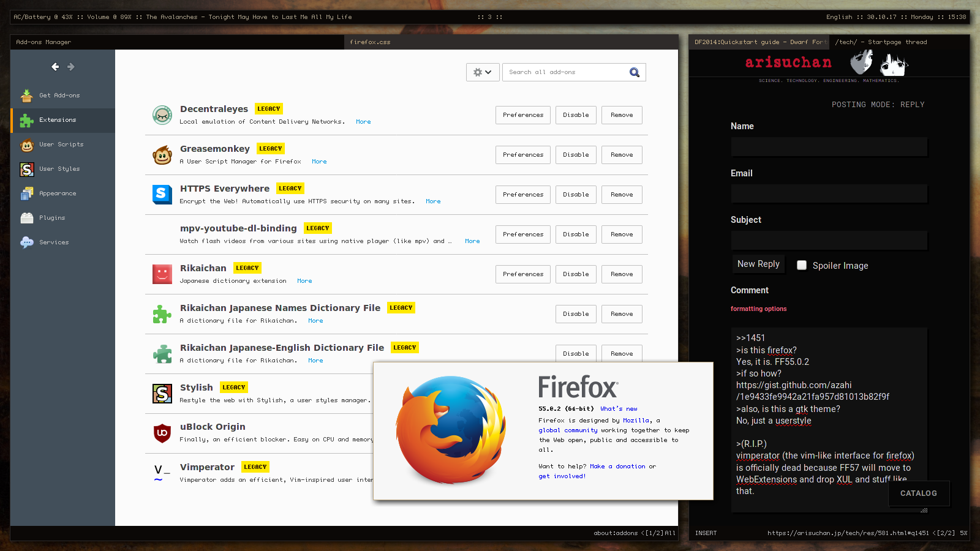This screenshot has width=980, height=551.
Task: Disable the Greasemonkey extension
Action: click(576, 155)
